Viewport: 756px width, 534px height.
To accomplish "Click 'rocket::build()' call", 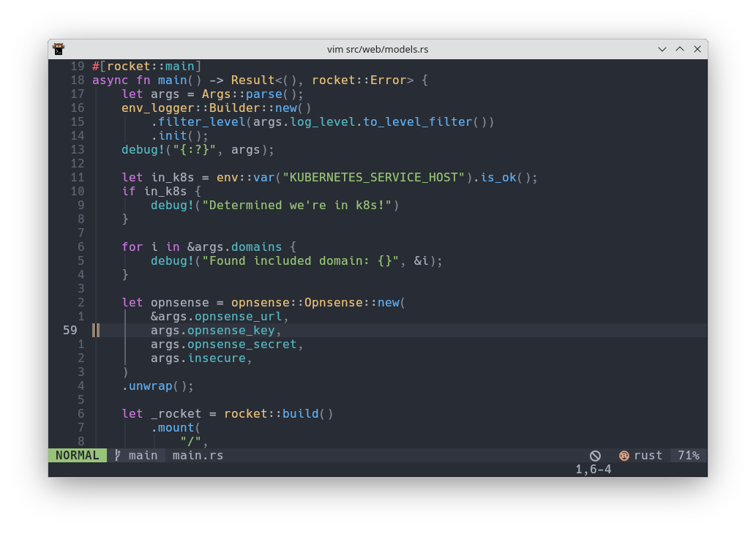I will [x=278, y=414].
